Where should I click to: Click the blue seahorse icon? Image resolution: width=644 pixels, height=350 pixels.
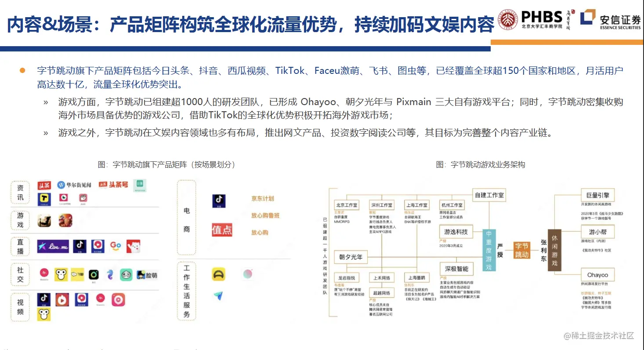click(x=110, y=275)
